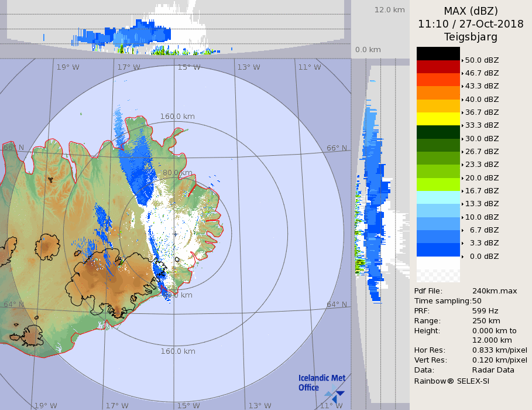Click the small arrow beside 20.0 dBZ
Image resolution: width=532 pixels, height=410 pixels.
click(x=462, y=178)
